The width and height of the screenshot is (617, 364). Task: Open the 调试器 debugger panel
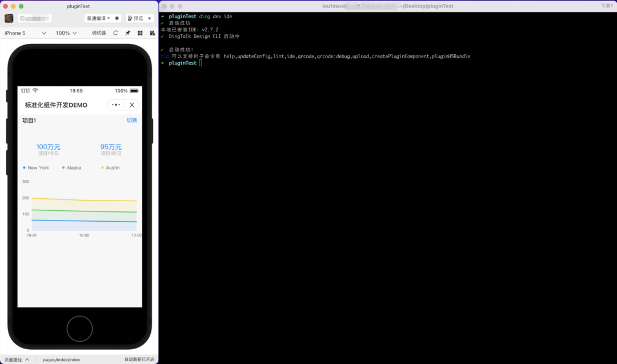click(99, 33)
